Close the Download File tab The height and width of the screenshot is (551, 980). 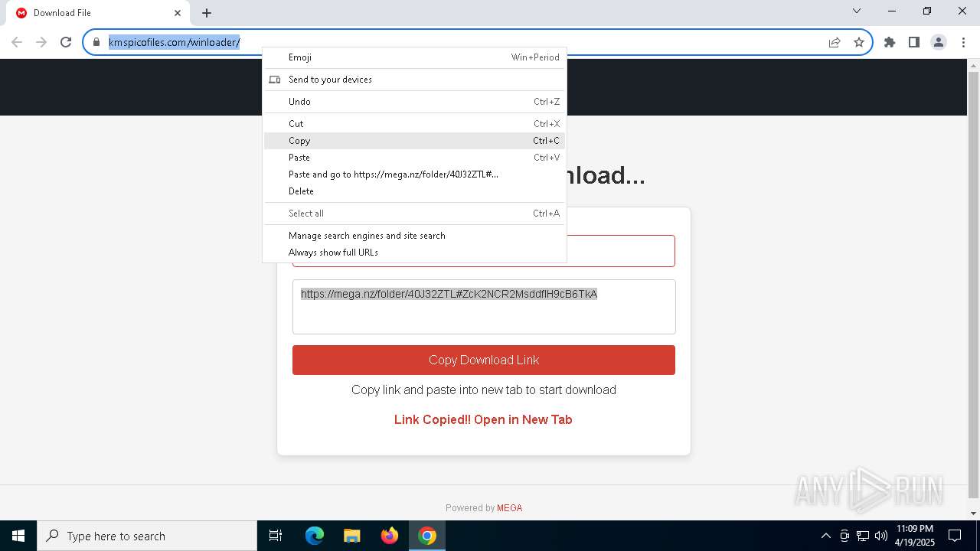178,13
